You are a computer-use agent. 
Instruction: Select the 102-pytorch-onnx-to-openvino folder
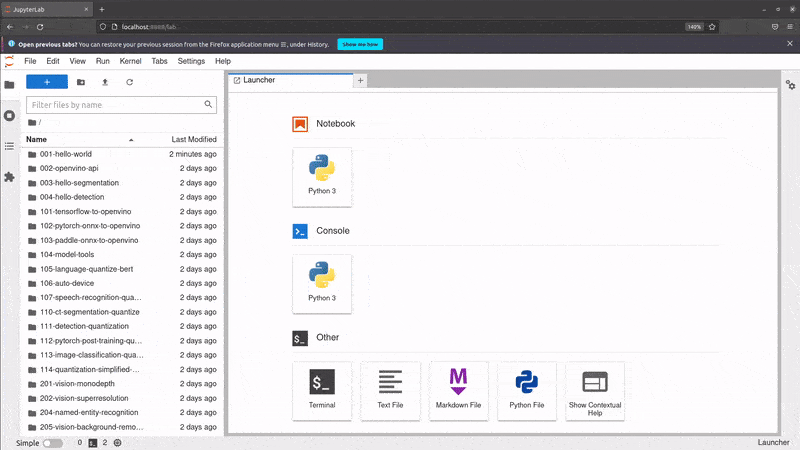pyautogui.click(x=122, y=226)
